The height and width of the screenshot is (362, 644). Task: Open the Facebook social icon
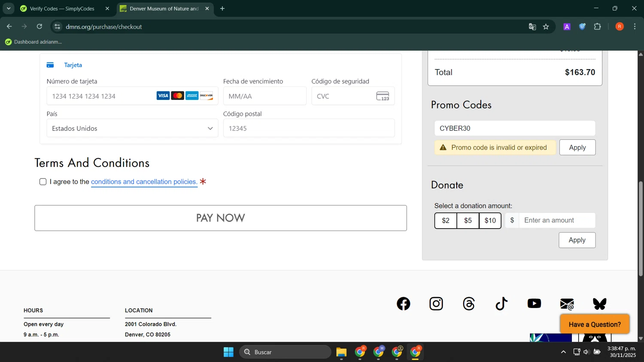point(403,304)
